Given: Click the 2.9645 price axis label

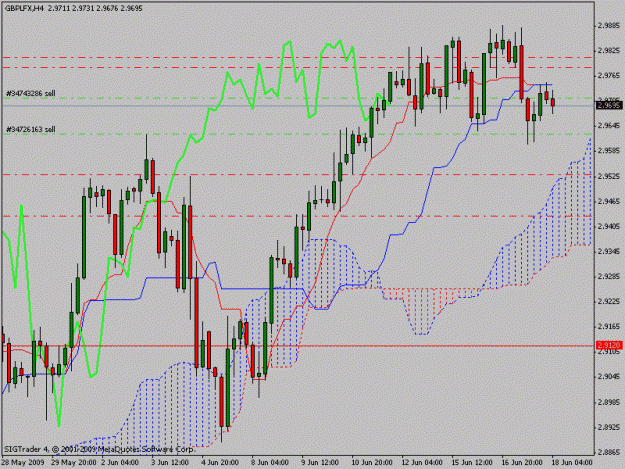Looking at the screenshot, I should click(x=609, y=126).
